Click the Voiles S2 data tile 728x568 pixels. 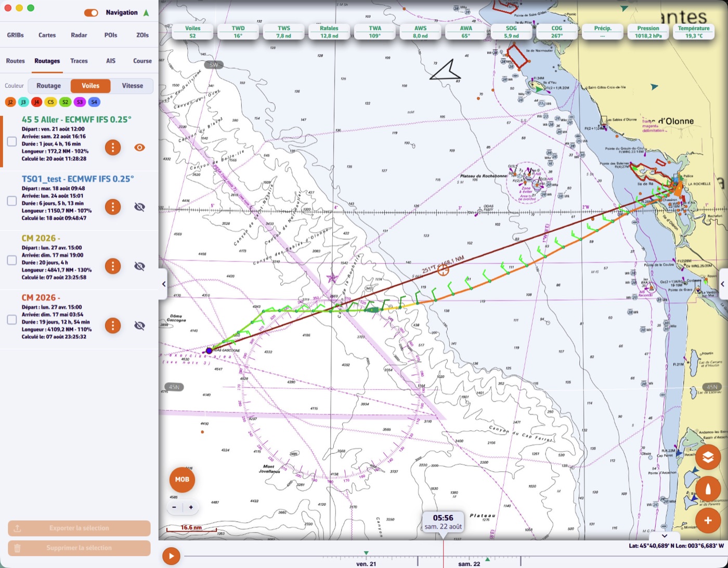[193, 32]
